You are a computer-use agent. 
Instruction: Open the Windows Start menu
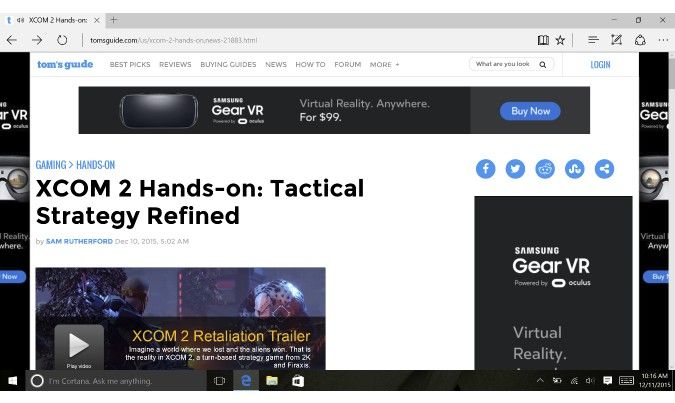(12, 381)
